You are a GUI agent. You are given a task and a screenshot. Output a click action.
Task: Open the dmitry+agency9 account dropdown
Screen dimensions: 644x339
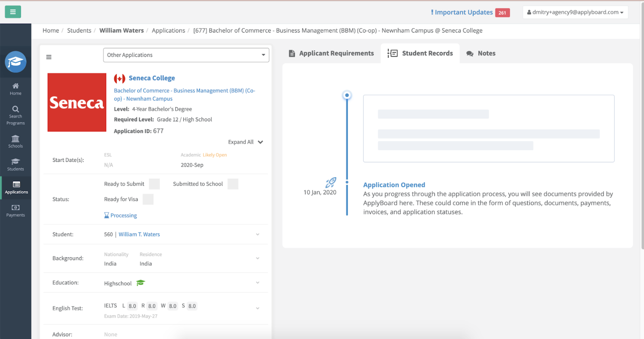tap(575, 12)
